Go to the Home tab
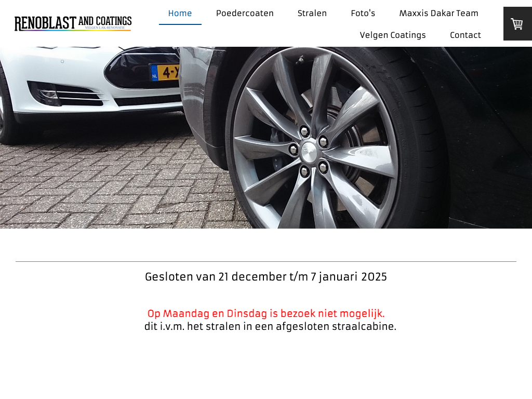532x399 pixels. (180, 13)
